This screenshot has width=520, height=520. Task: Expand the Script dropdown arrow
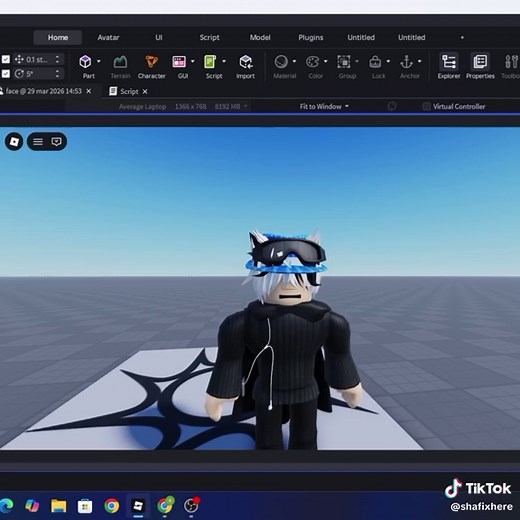pos(224,61)
